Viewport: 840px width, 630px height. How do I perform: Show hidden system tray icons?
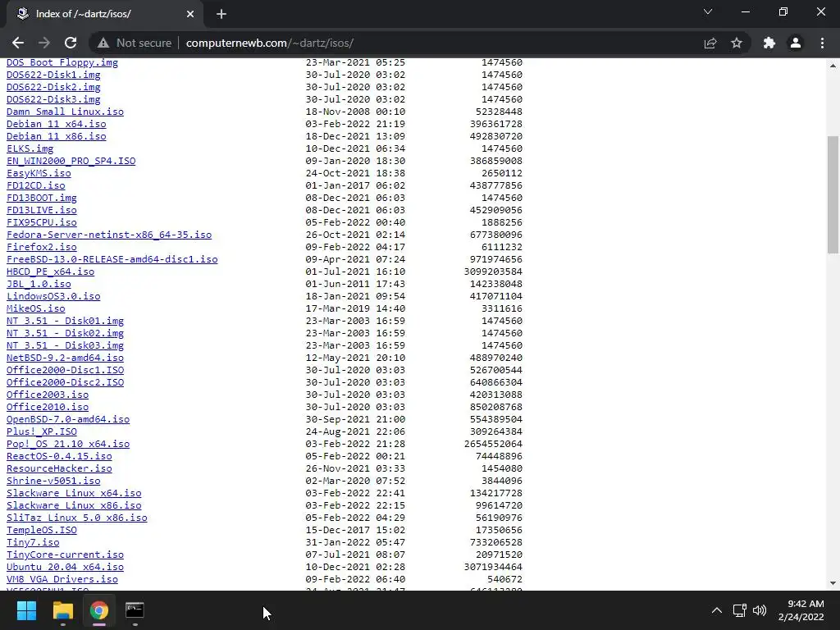pyautogui.click(x=716, y=610)
